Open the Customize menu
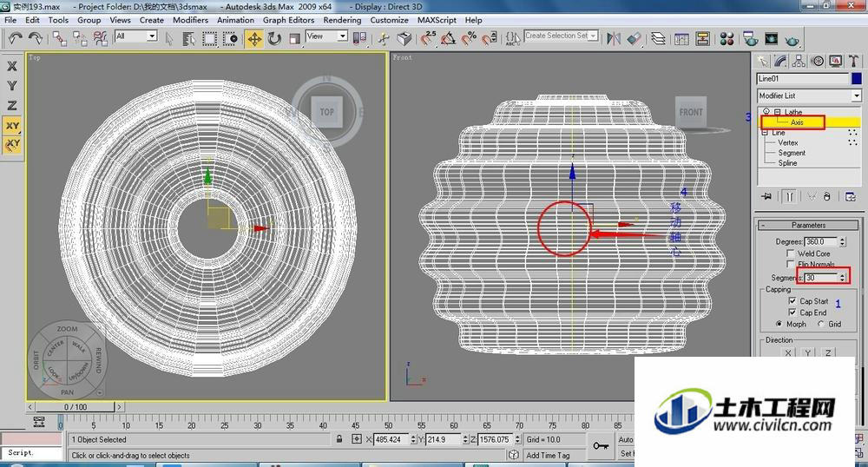Screen dimensions: 868x467 389,20
